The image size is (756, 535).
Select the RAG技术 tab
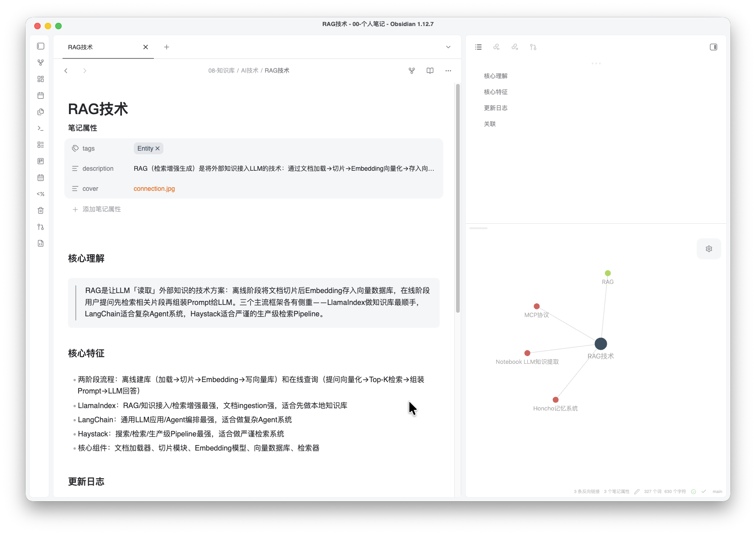(x=108, y=47)
